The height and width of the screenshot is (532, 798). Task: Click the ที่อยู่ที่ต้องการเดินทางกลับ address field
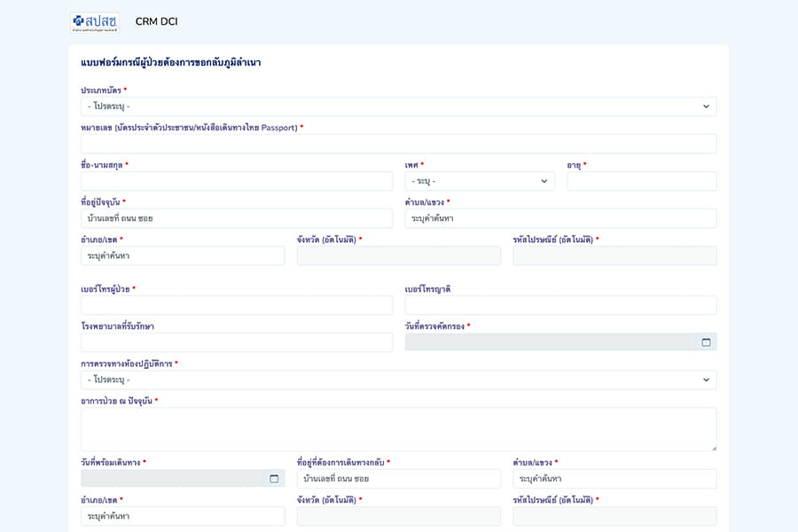[398, 479]
